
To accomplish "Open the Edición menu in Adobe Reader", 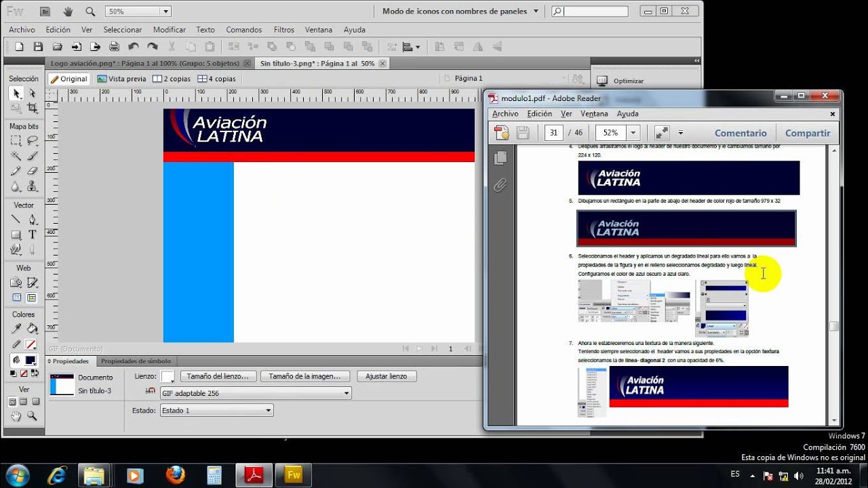I will (x=540, y=114).
